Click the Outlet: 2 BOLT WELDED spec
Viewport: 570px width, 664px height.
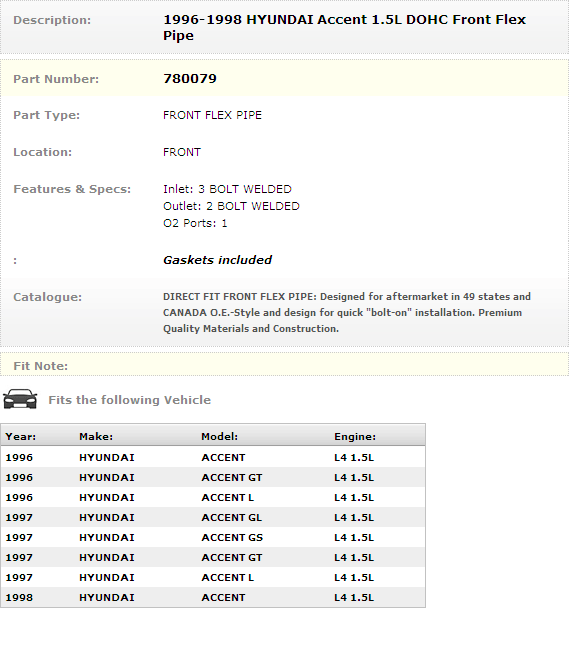tap(231, 206)
